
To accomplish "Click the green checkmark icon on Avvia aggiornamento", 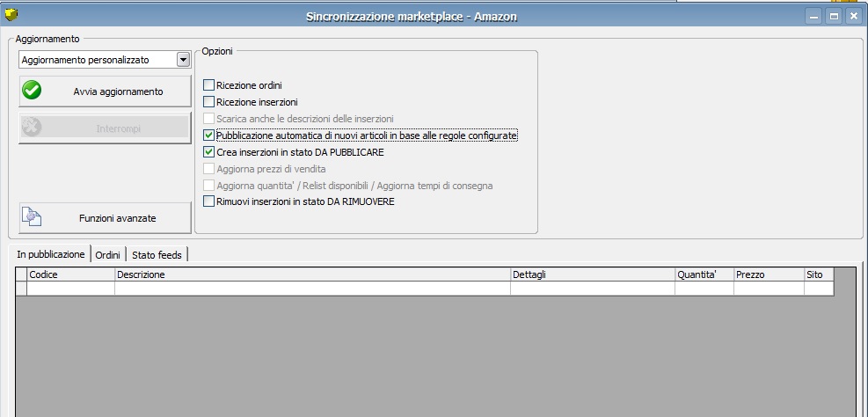I will 32,91.
